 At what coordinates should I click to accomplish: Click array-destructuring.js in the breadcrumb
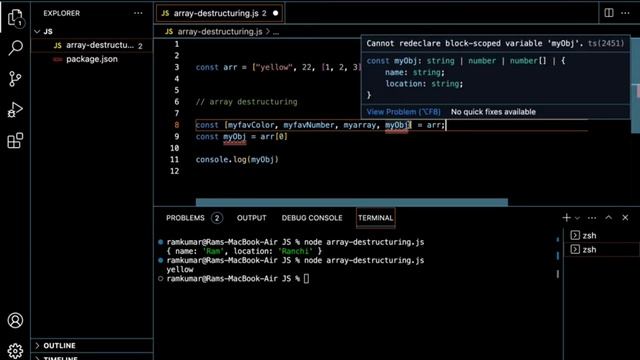coord(220,31)
